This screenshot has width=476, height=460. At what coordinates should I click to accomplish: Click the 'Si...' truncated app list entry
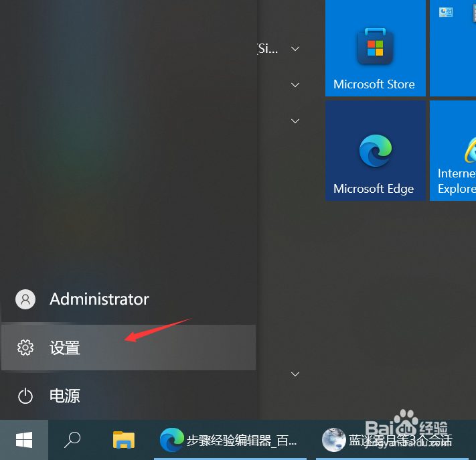pyautogui.click(x=268, y=49)
